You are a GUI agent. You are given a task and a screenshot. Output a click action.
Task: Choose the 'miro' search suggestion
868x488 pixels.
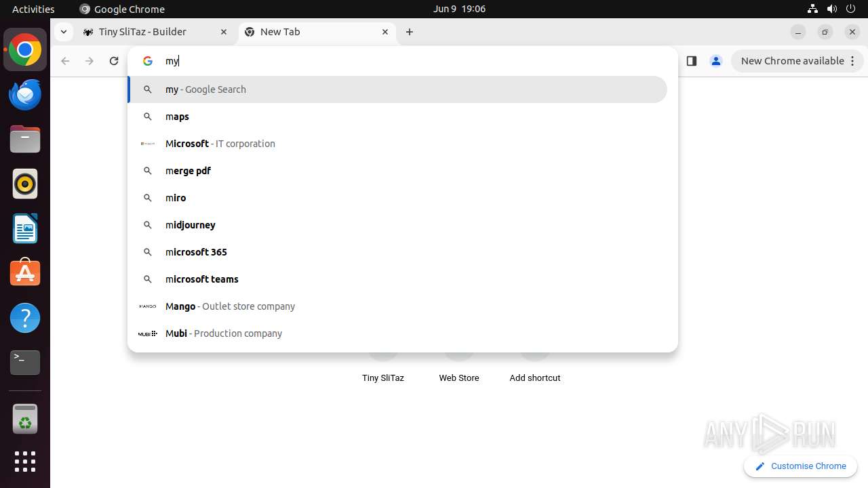(x=397, y=198)
